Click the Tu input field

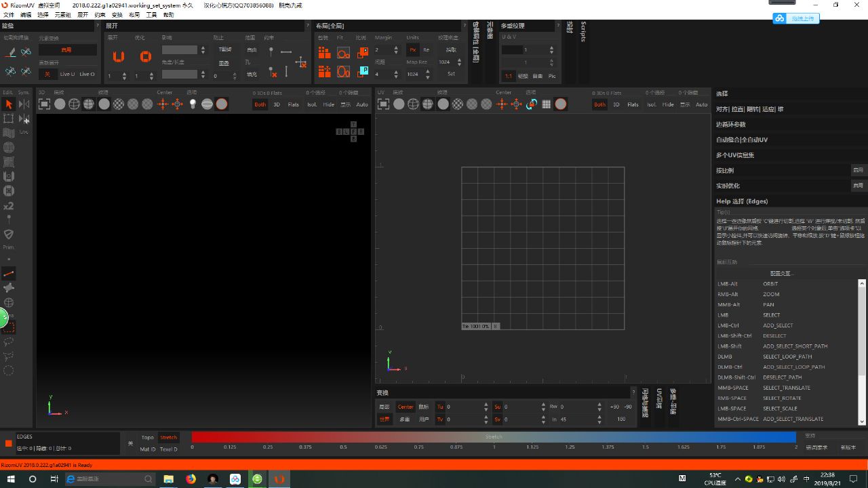[x=463, y=407]
